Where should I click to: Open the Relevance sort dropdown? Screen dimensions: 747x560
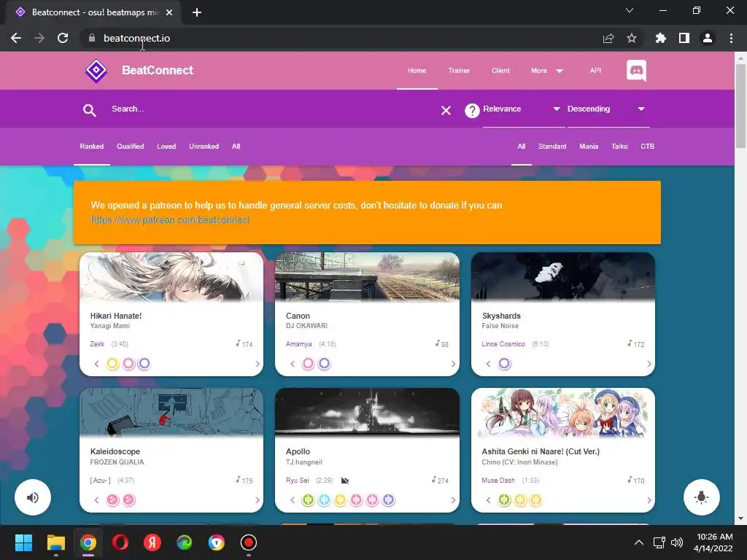click(x=524, y=109)
